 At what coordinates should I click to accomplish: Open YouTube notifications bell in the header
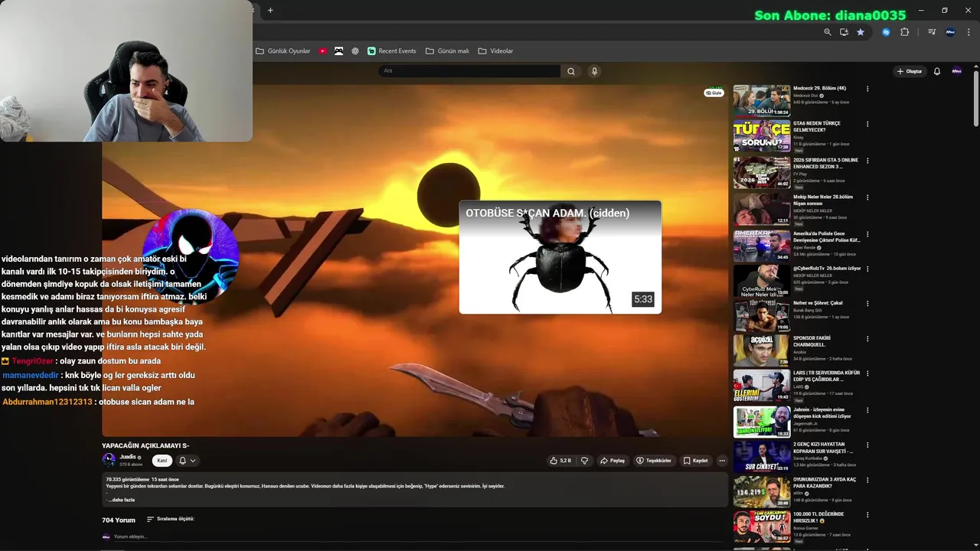click(936, 71)
